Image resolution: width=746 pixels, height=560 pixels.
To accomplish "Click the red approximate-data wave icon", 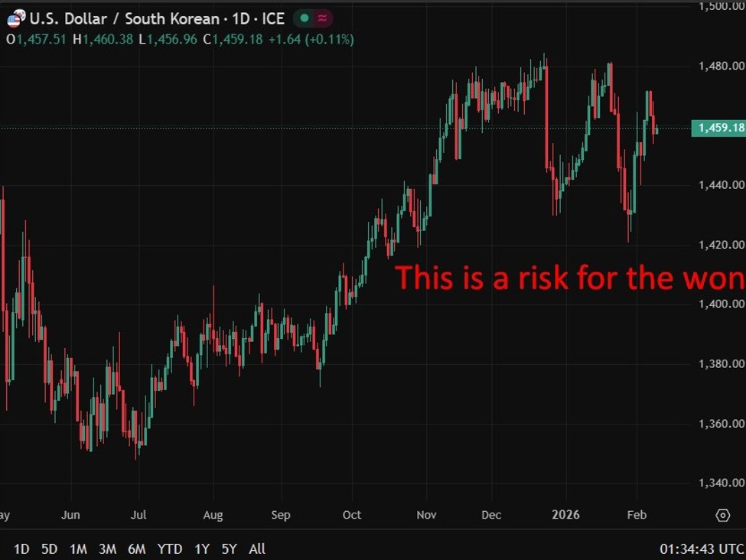I will point(324,18).
